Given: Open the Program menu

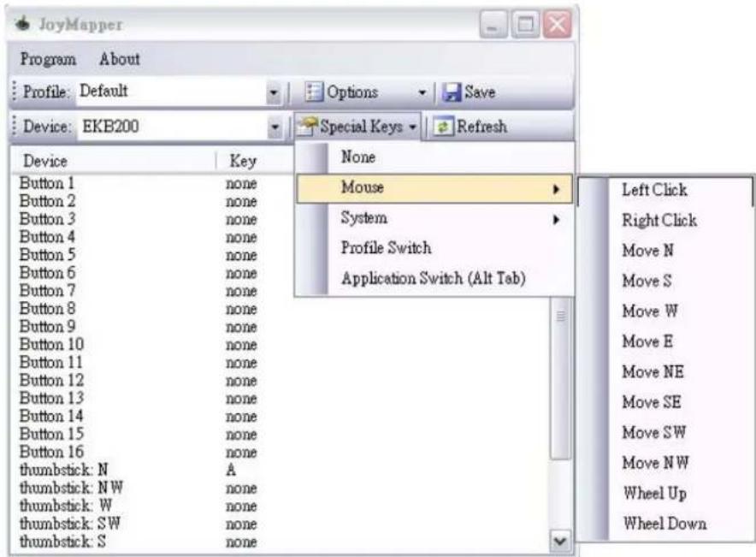Looking at the screenshot, I should point(48,59).
